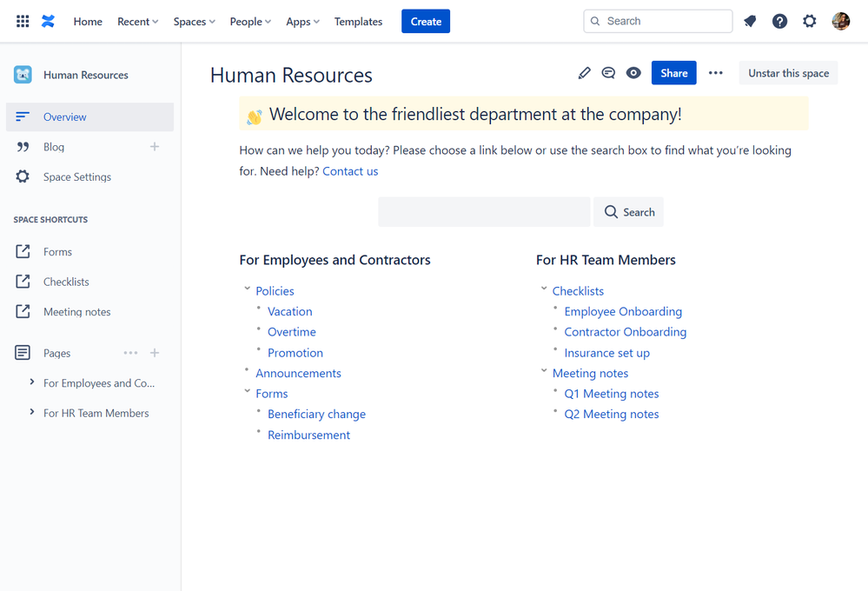Open the Promotion policy link
This screenshot has height=591, width=868.
pyautogui.click(x=295, y=353)
